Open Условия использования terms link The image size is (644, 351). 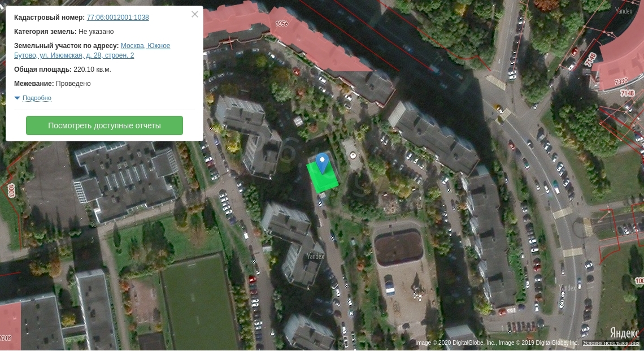pyautogui.click(x=611, y=343)
